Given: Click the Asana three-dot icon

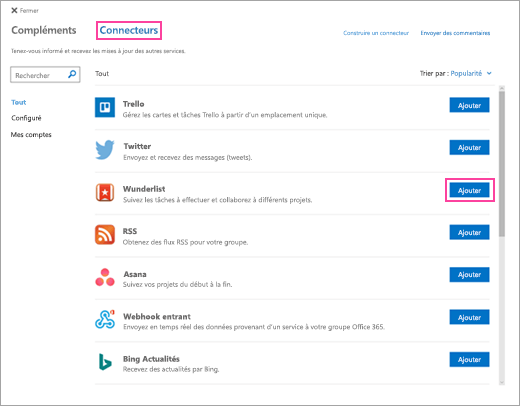Looking at the screenshot, I should tap(105, 277).
